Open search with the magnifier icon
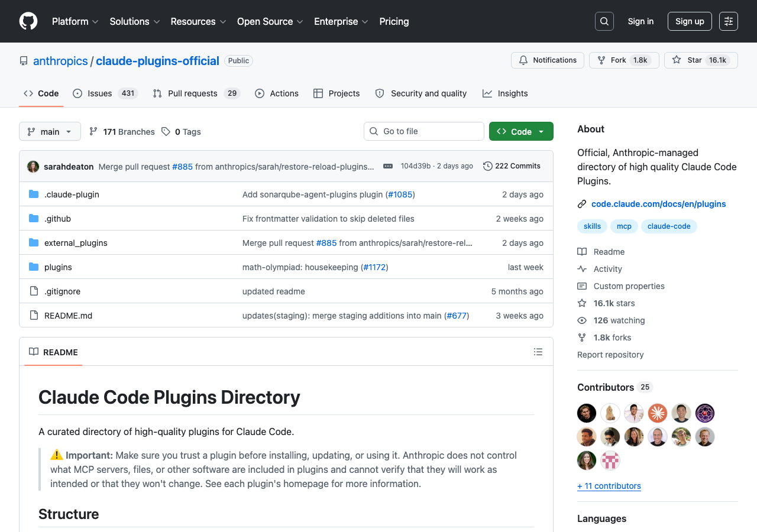 [604, 21]
